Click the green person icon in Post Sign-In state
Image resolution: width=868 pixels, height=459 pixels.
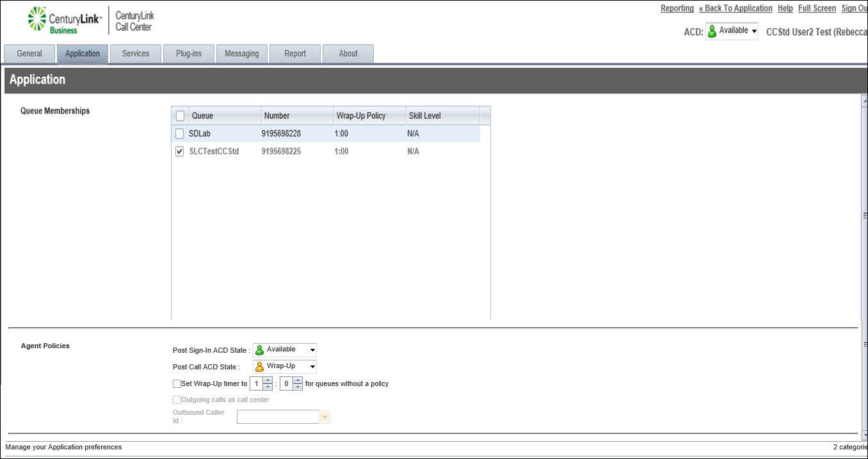pos(259,350)
